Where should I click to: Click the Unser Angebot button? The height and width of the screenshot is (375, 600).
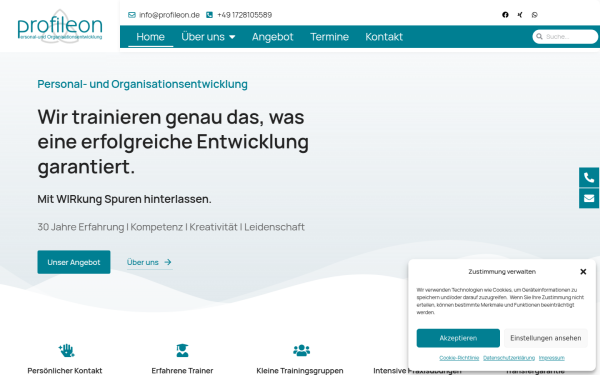(x=74, y=262)
